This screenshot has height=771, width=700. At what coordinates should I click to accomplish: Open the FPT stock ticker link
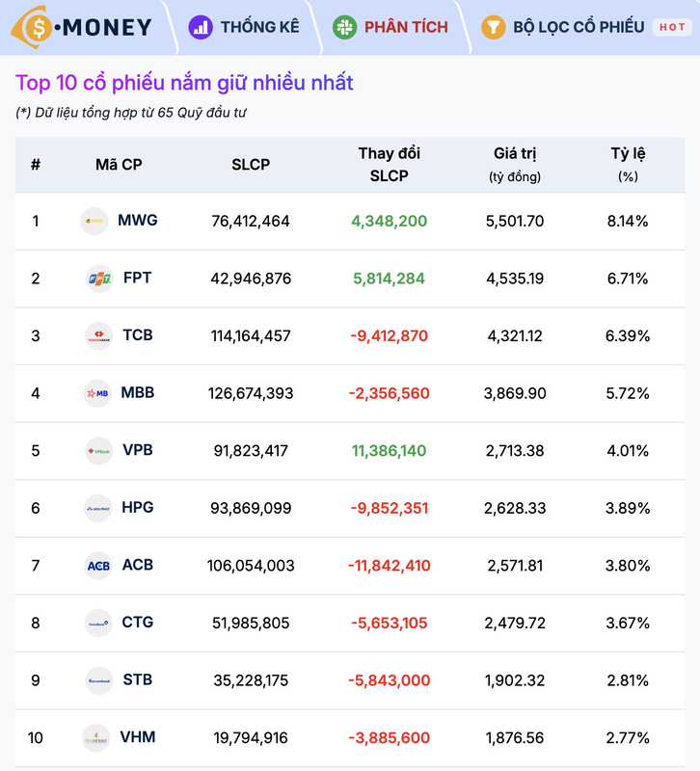(137, 278)
